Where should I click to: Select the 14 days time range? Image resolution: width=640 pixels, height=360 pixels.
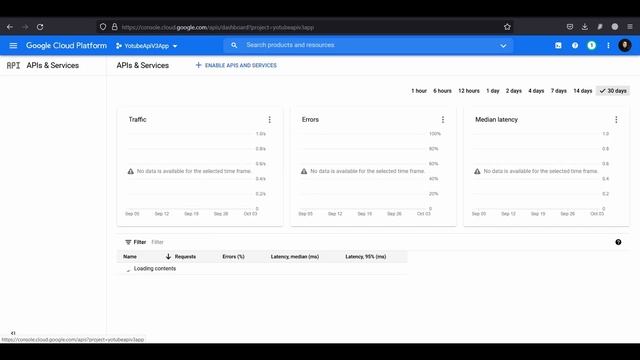click(582, 91)
